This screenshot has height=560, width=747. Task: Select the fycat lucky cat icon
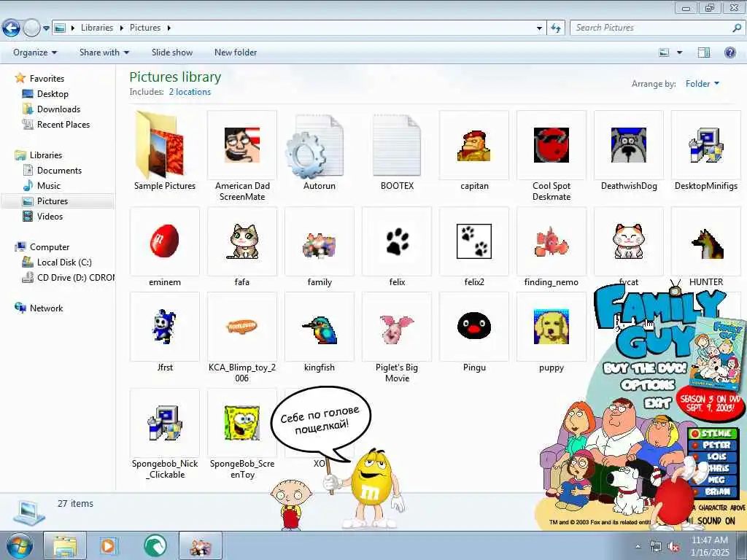click(x=628, y=241)
